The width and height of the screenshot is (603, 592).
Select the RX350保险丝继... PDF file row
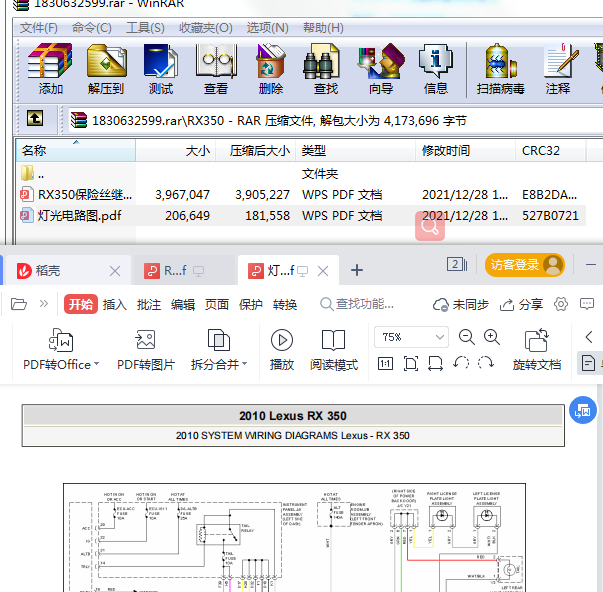[301, 195]
